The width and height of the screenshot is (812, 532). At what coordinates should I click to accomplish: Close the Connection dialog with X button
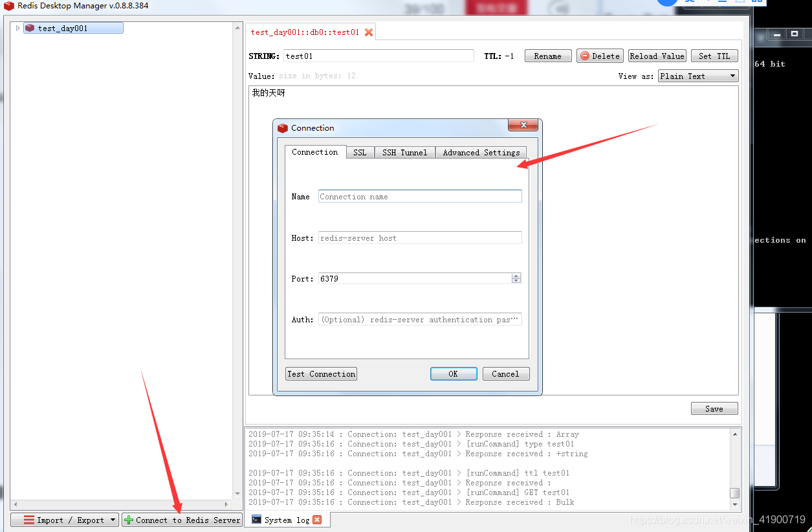pos(523,126)
